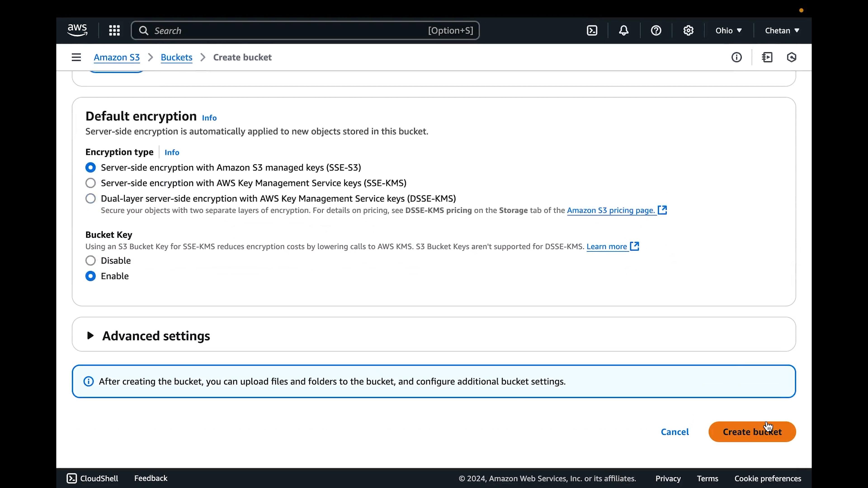Image resolution: width=868 pixels, height=488 pixels.
Task: Select Dual-layer DSSE-KMS encryption option
Action: 90,198
